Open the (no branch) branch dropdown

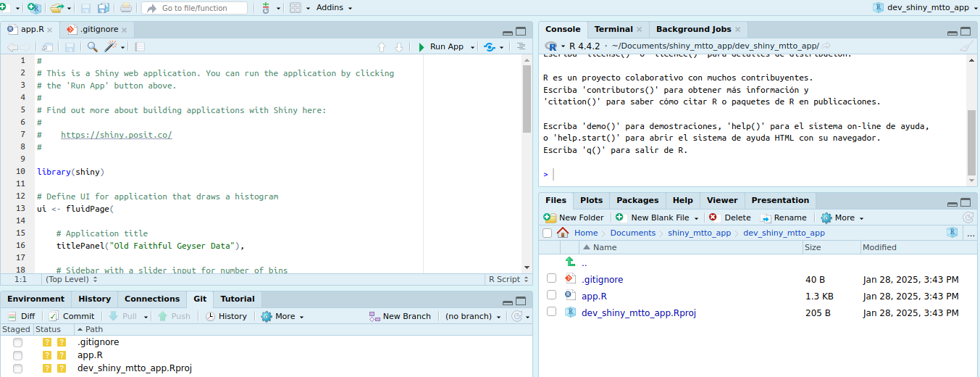click(474, 316)
